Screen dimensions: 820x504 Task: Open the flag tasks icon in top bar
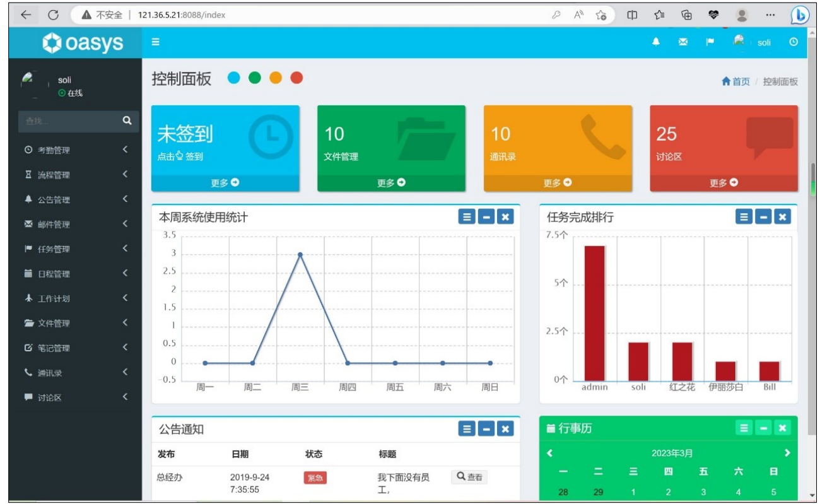click(710, 42)
